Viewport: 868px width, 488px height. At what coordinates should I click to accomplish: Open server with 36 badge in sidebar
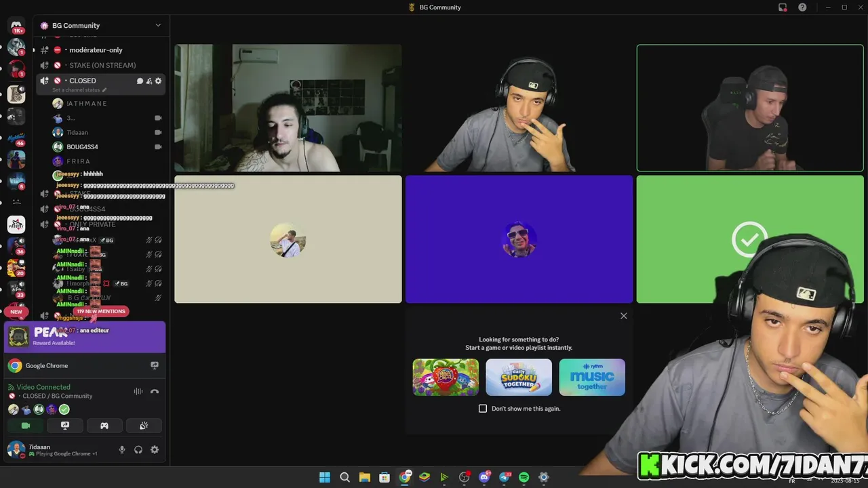point(16,246)
